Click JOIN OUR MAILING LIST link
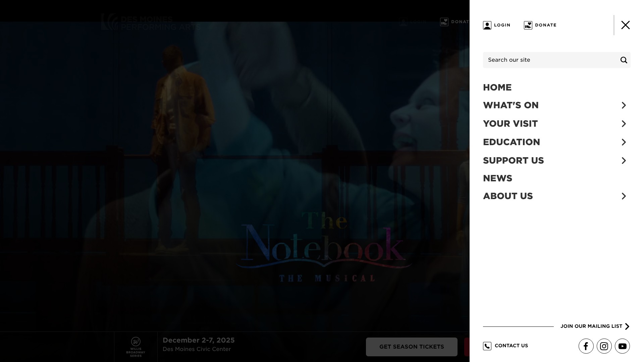This screenshot has width=644, height=362. click(591, 326)
